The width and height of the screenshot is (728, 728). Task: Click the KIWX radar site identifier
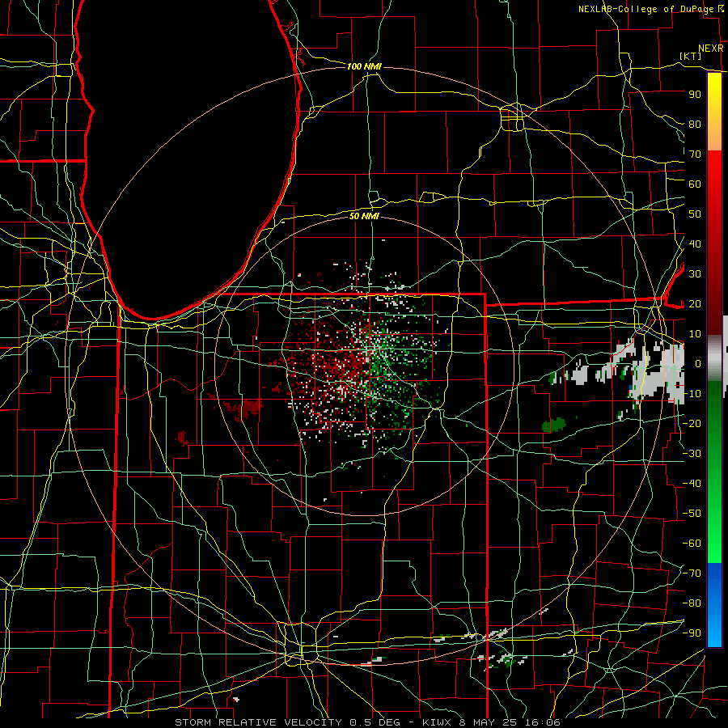[x=437, y=722]
